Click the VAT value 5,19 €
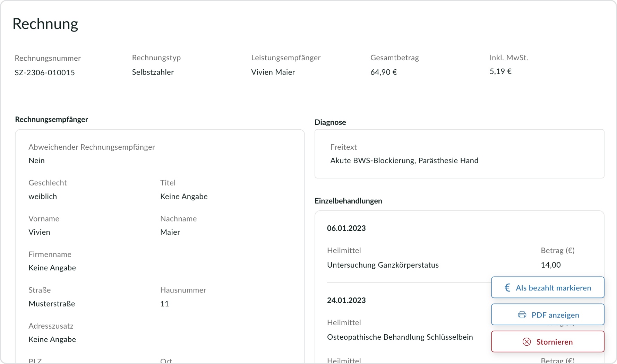The width and height of the screenshot is (617, 364). pos(500,71)
